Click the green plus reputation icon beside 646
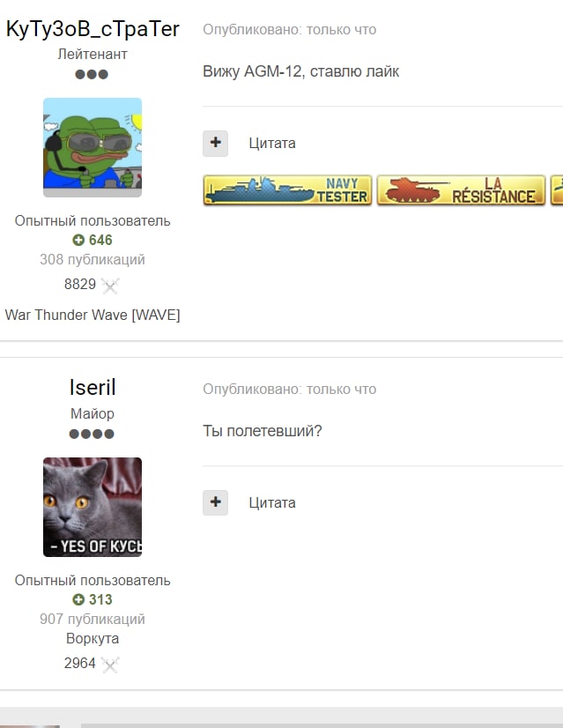 [78, 240]
